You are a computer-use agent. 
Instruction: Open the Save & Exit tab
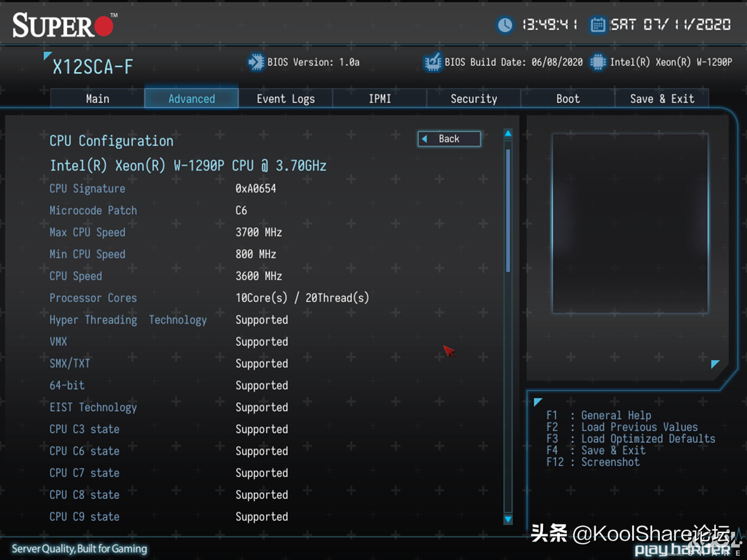click(662, 99)
